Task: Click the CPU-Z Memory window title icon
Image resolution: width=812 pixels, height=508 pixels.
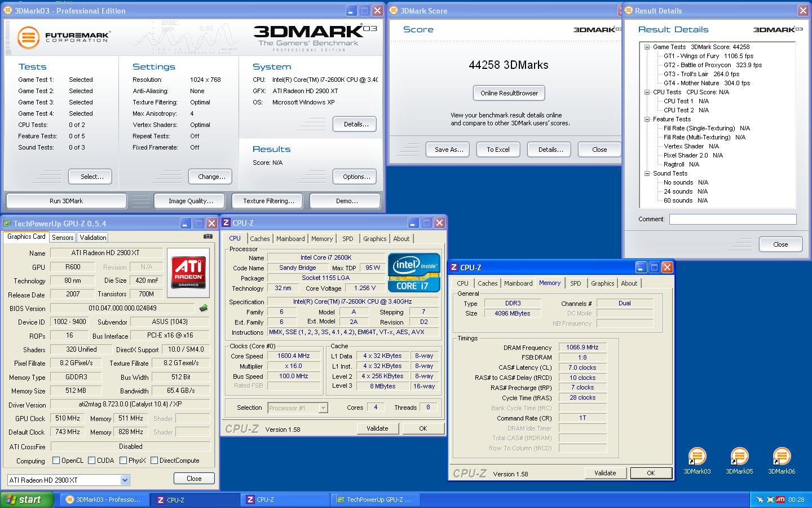Action: pos(454,268)
